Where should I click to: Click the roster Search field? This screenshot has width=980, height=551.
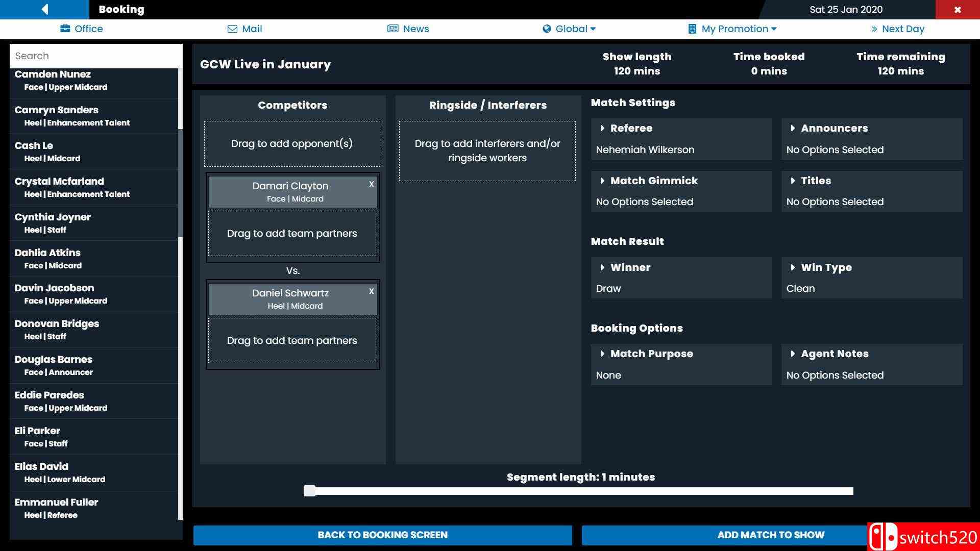pos(96,56)
